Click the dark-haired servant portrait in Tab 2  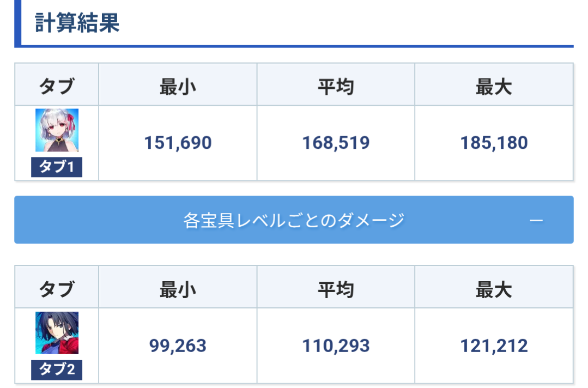coord(57,333)
